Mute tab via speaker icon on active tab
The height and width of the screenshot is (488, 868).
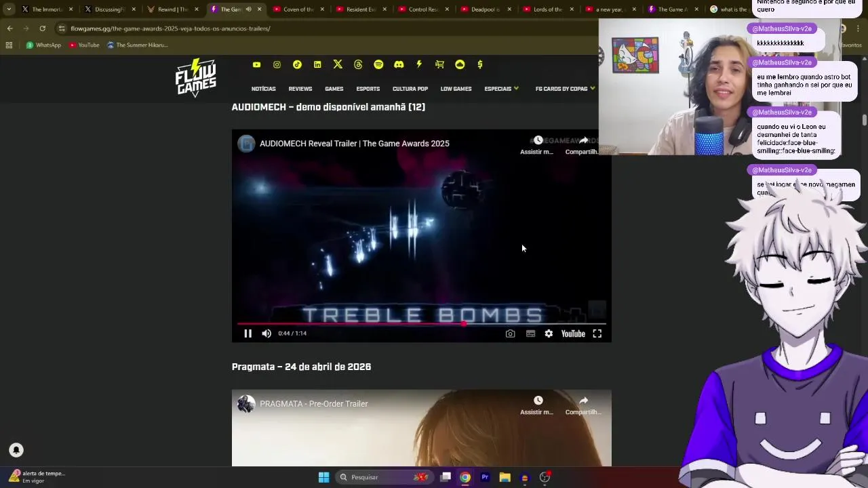tap(248, 9)
